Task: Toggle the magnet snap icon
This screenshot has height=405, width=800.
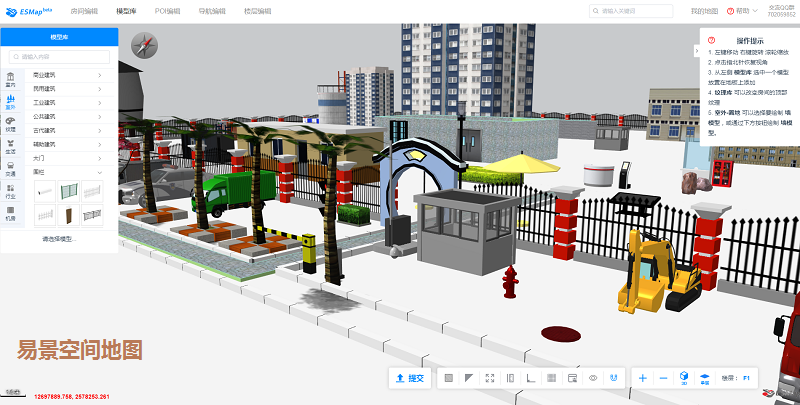Action: [614, 378]
